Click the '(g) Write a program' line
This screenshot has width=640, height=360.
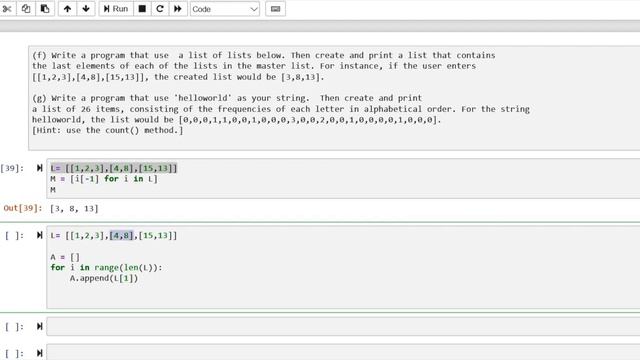[227, 98]
